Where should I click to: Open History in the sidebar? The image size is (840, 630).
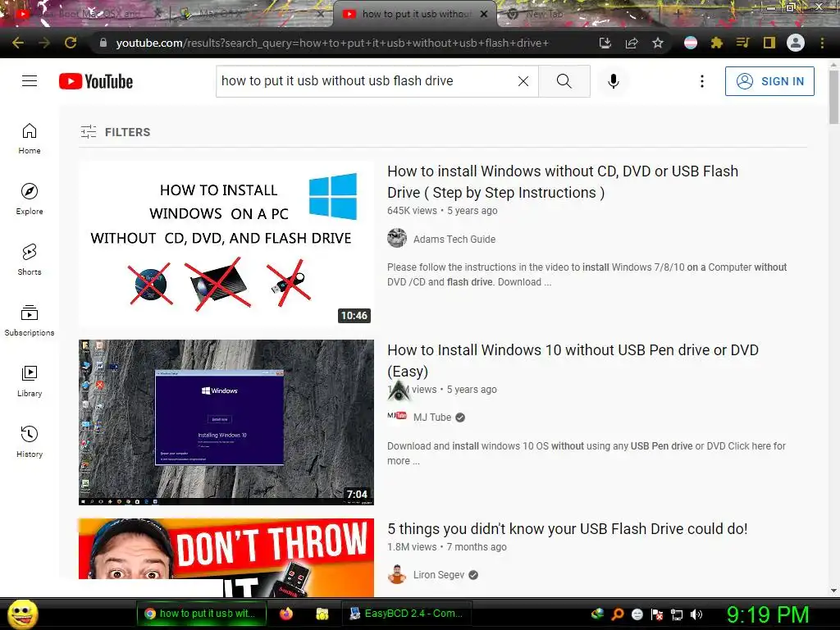(30, 441)
